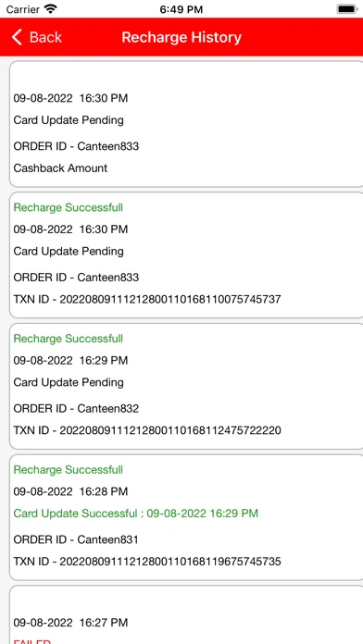Tap the red FAILED status label
This screenshot has height=644, width=363.
[32, 641]
